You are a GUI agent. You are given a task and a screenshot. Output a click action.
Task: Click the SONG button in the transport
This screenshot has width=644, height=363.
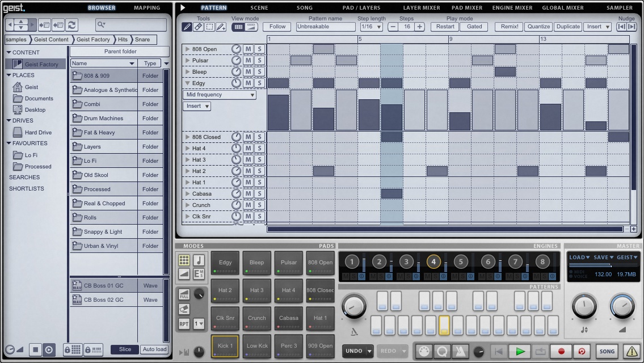607,351
